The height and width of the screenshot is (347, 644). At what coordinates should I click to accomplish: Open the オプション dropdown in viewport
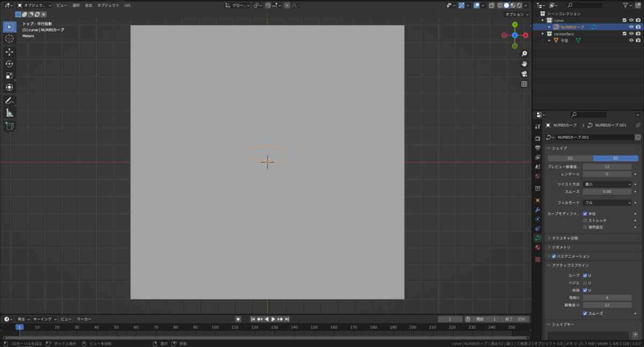(517, 15)
